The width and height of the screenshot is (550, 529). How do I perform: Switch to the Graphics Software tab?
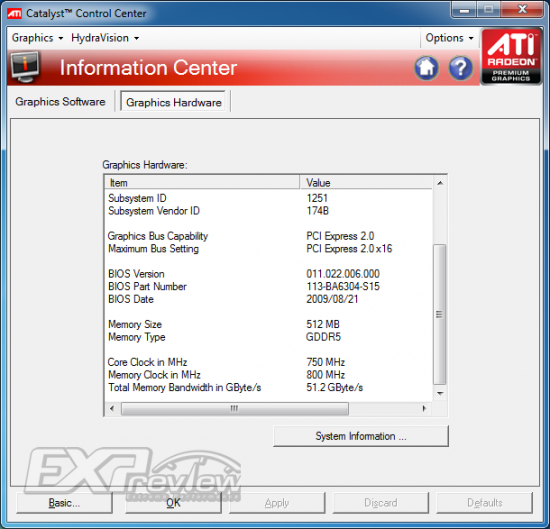(60, 102)
